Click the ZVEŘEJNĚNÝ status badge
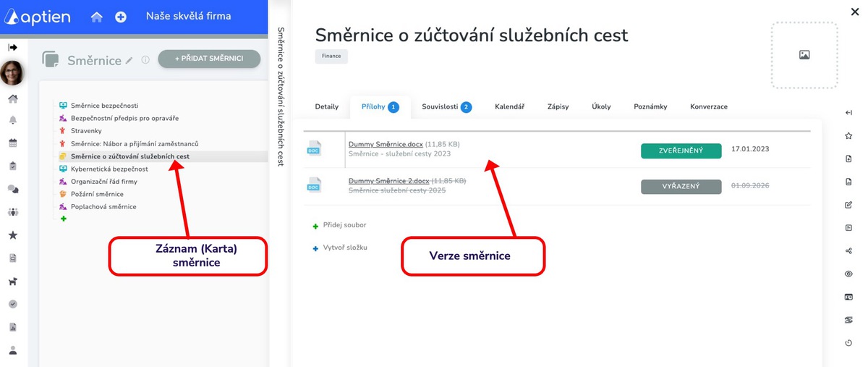This screenshot has height=367, width=868. [681, 151]
